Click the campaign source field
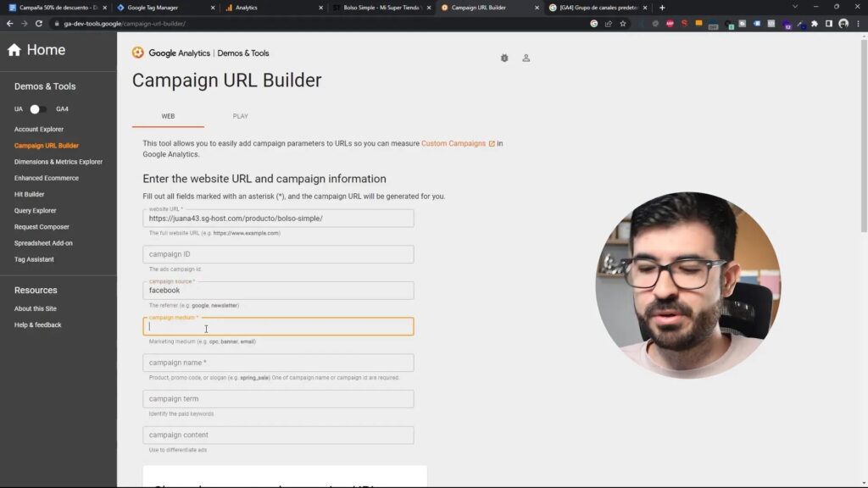This screenshot has height=488, width=868. click(278, 290)
